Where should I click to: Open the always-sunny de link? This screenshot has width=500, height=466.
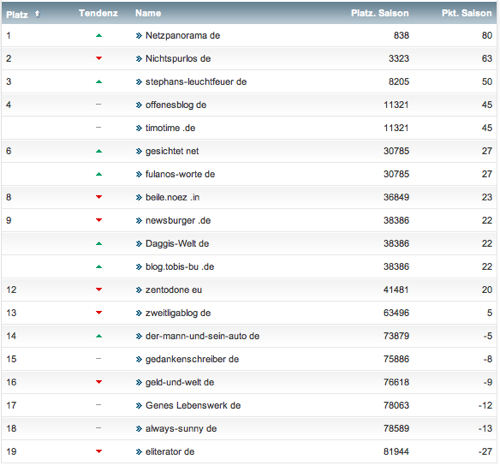coord(181,428)
